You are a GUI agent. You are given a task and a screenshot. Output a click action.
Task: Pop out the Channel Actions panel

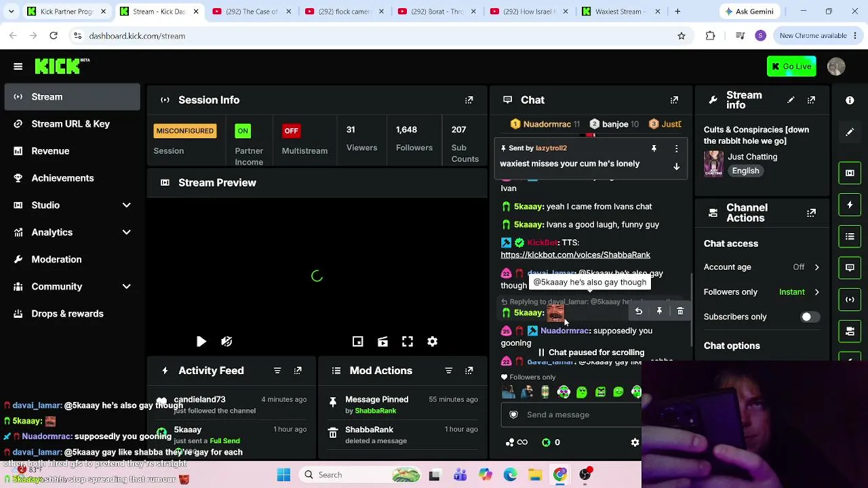pos(811,213)
